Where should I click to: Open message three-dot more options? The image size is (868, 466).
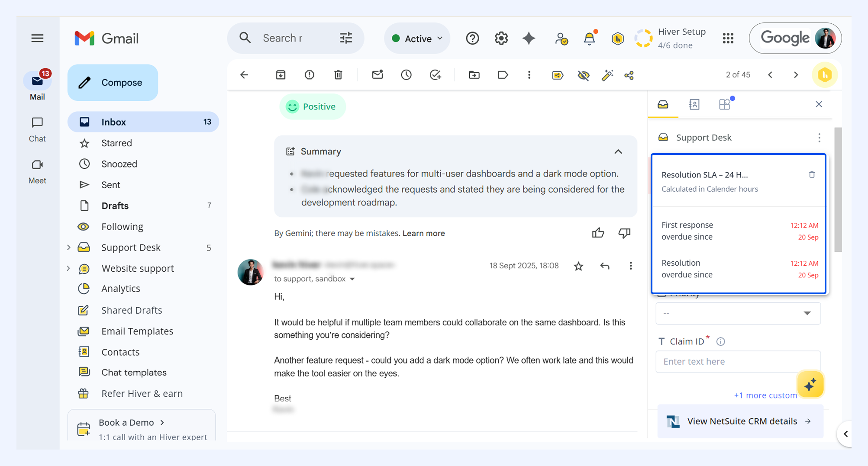[x=630, y=266]
